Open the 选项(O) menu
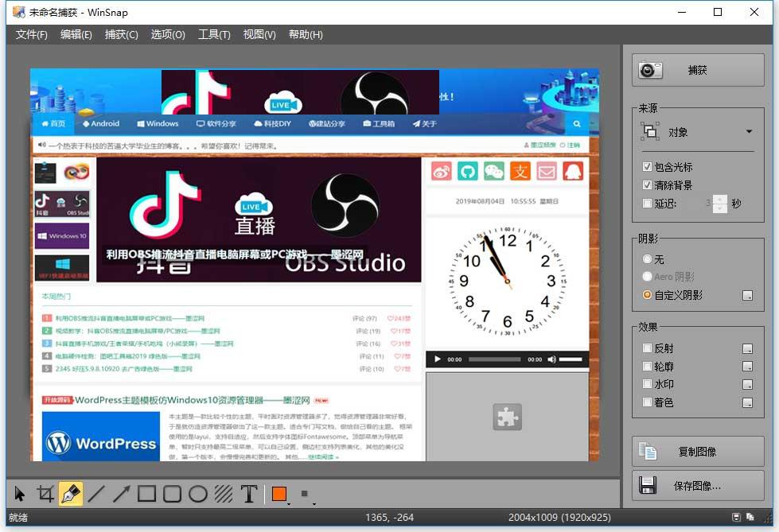The image size is (779, 532). (167, 34)
